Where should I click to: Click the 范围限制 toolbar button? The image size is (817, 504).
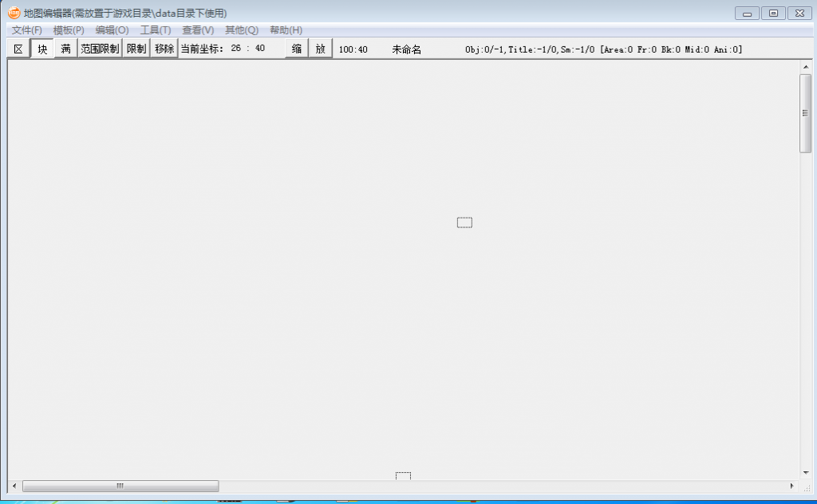coord(100,49)
